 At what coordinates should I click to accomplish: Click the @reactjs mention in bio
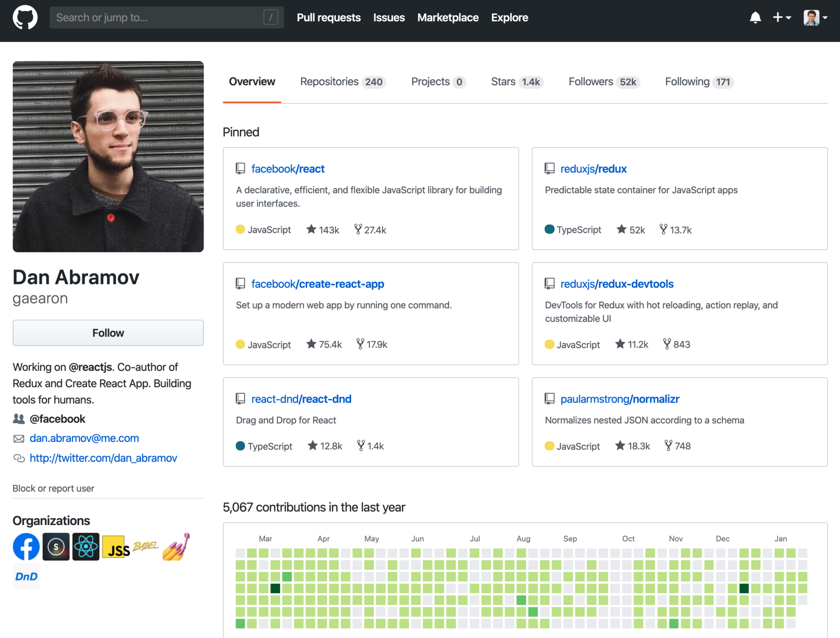pos(90,367)
